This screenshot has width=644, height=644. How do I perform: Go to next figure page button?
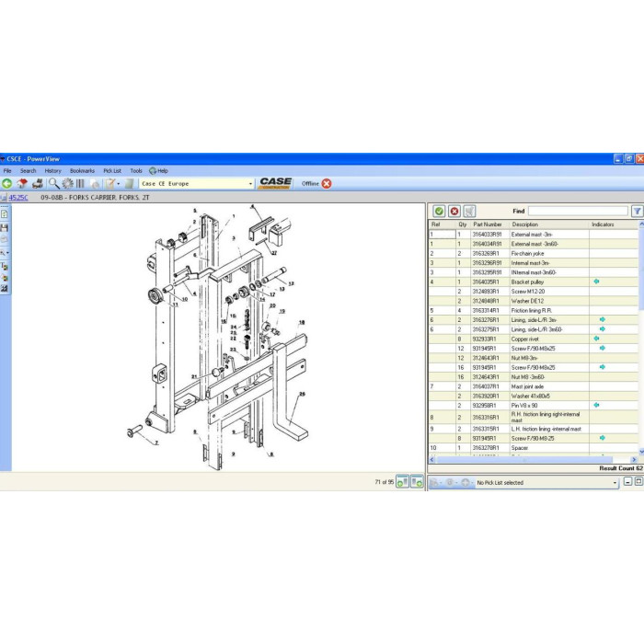(418, 482)
